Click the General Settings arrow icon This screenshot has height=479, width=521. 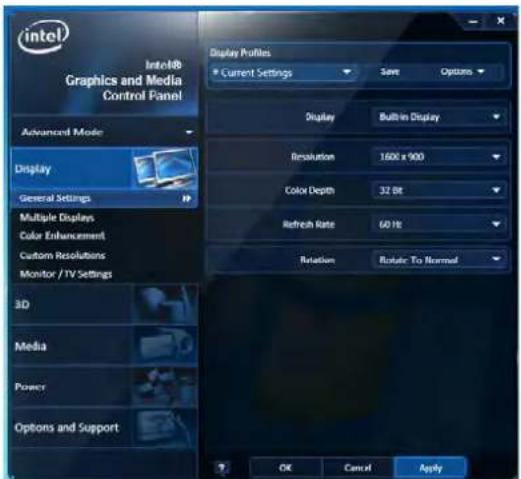187,199
